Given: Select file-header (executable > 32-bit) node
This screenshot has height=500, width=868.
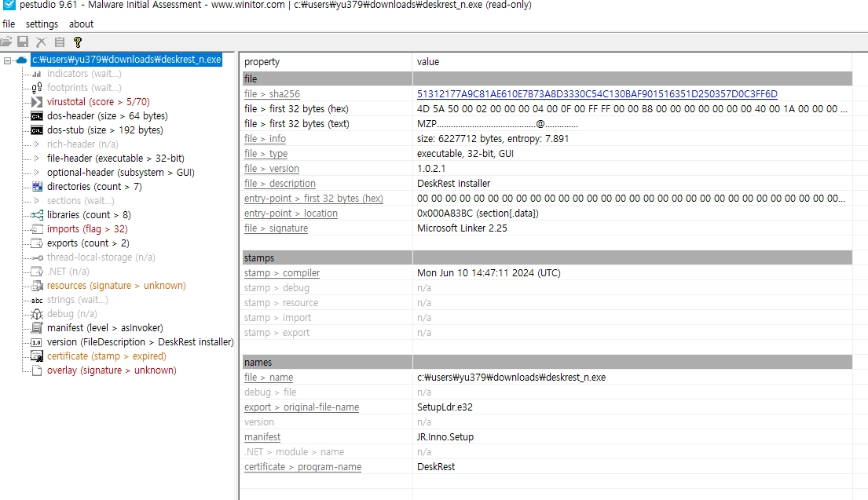Looking at the screenshot, I should pyautogui.click(x=115, y=159).
